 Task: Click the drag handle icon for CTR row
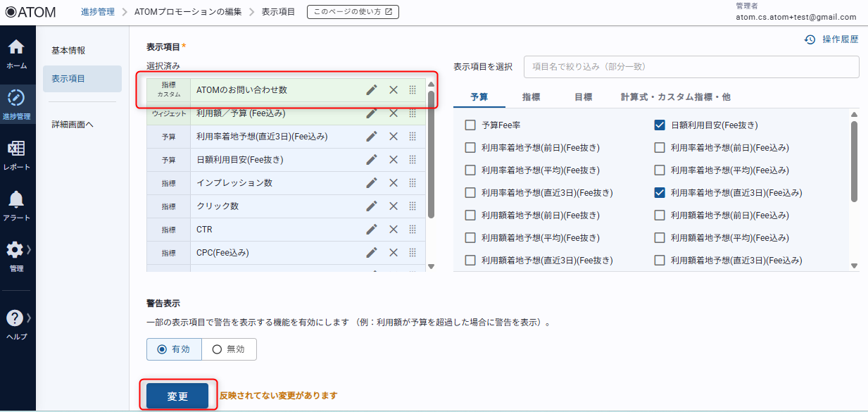[x=413, y=230]
